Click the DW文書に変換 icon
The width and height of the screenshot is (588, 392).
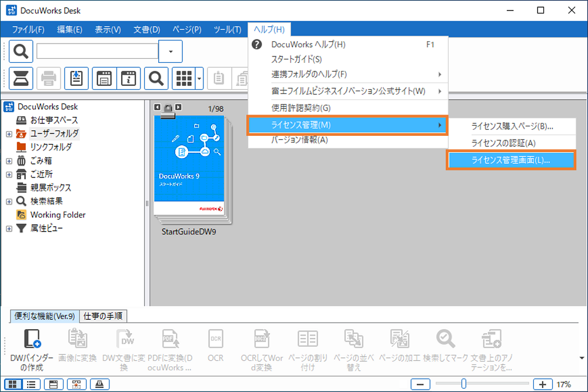pyautogui.click(x=124, y=338)
